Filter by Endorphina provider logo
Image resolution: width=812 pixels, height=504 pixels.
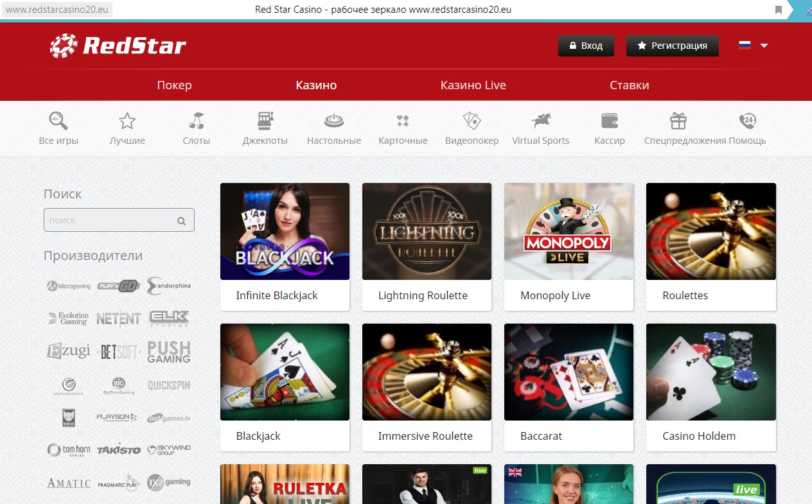click(169, 286)
